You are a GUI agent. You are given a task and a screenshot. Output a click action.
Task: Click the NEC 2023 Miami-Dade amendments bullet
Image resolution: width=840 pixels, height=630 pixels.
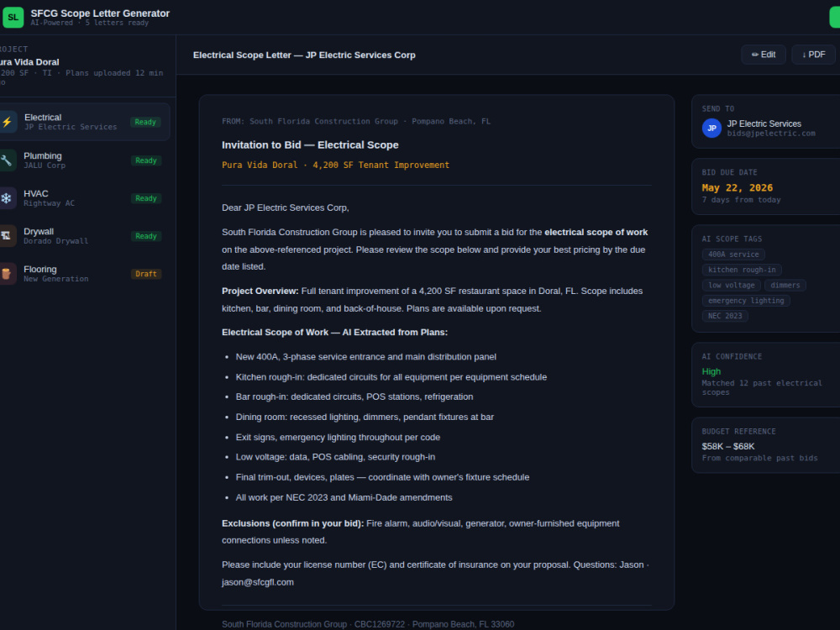click(344, 497)
